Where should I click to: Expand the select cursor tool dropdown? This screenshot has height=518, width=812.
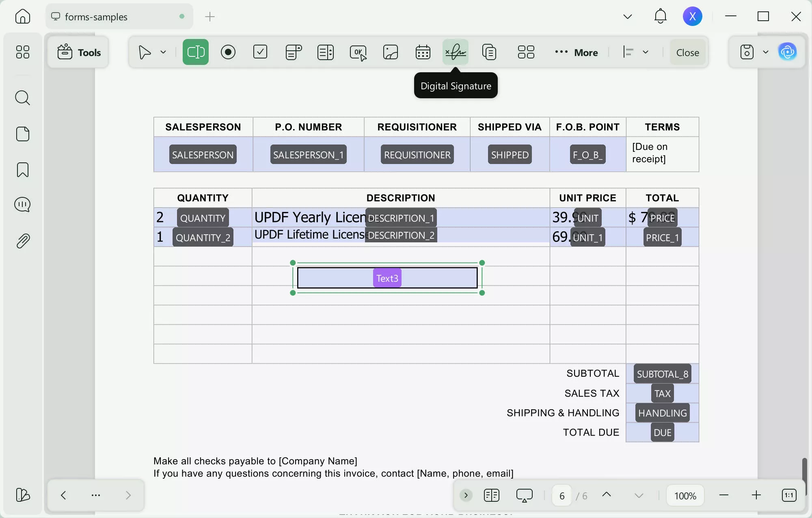click(x=163, y=52)
